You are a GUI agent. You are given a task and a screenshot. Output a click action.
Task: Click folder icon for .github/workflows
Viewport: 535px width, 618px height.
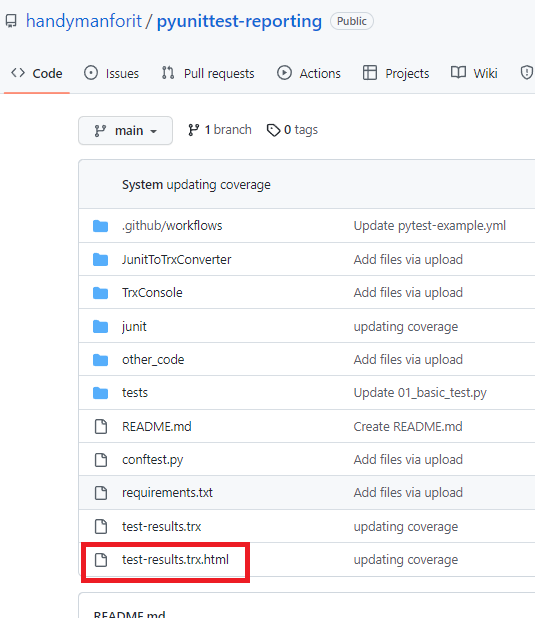pyautogui.click(x=101, y=226)
